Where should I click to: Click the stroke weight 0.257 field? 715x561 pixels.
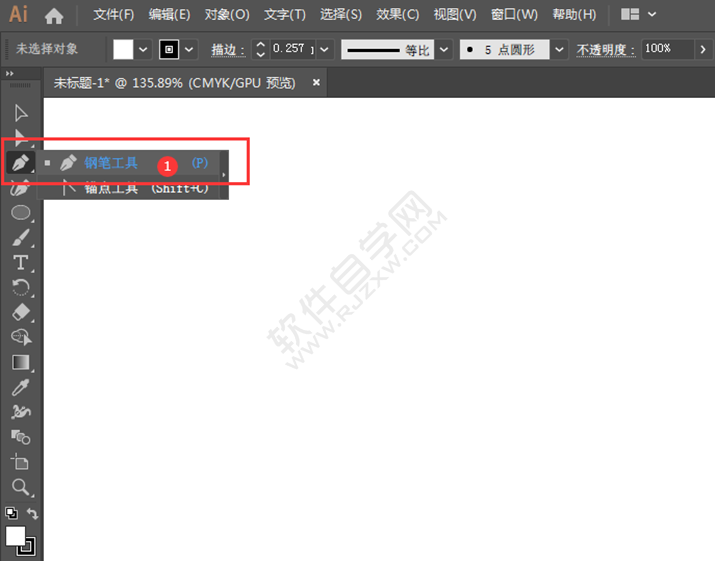tap(293, 49)
